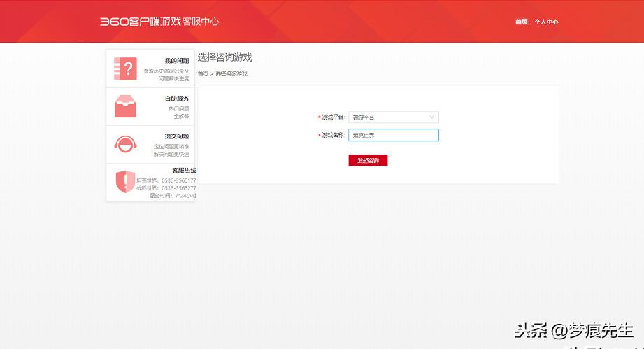Click the chevron arrow in 游戏平台 selector
The width and height of the screenshot is (644, 349).
pos(431,117)
